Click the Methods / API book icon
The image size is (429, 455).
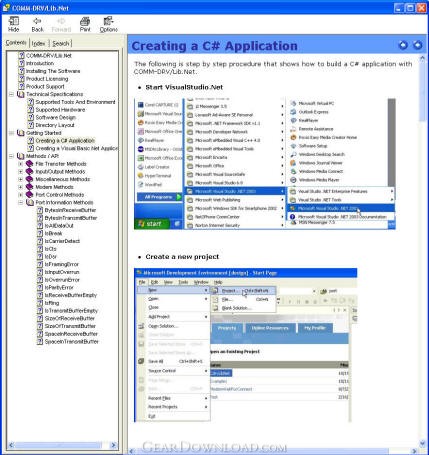click(x=21, y=156)
